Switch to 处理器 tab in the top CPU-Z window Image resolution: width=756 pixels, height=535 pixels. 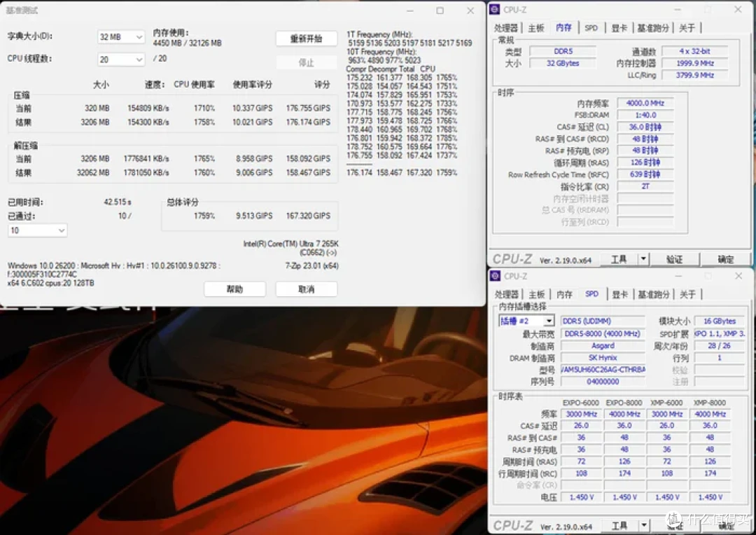click(506, 28)
